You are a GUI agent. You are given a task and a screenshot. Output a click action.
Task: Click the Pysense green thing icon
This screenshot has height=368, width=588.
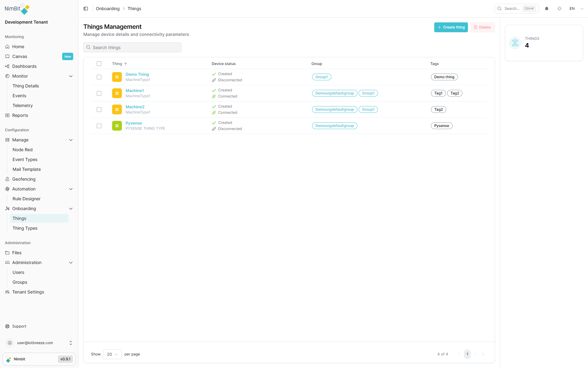click(117, 126)
